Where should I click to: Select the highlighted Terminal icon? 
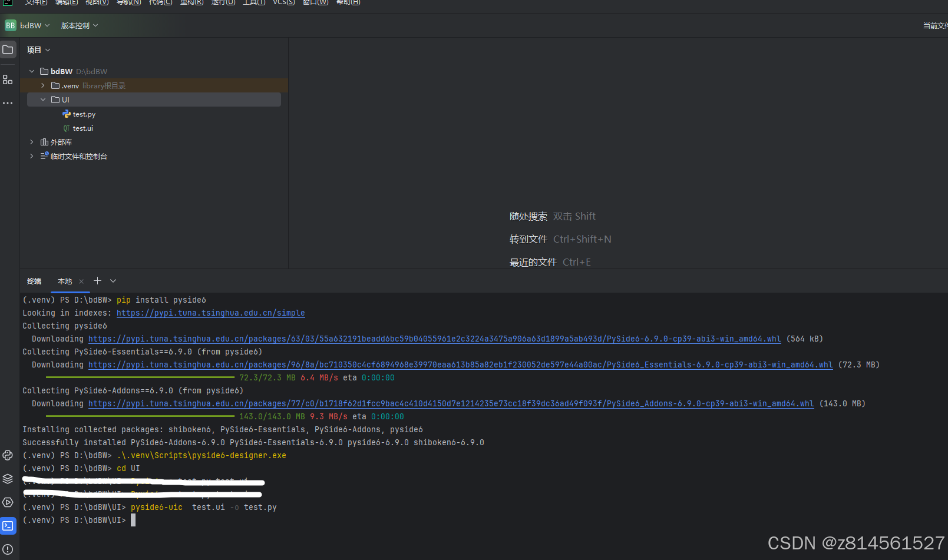pyautogui.click(x=8, y=526)
